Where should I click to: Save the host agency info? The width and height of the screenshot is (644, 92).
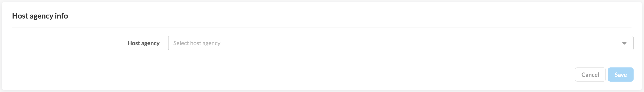pyautogui.click(x=620, y=75)
